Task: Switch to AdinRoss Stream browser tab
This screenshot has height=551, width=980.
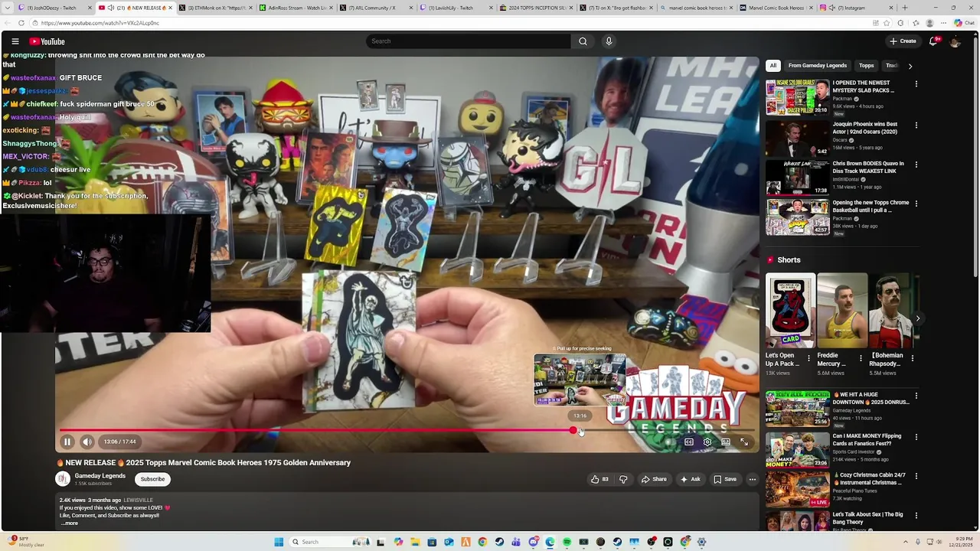Action: click(x=296, y=8)
